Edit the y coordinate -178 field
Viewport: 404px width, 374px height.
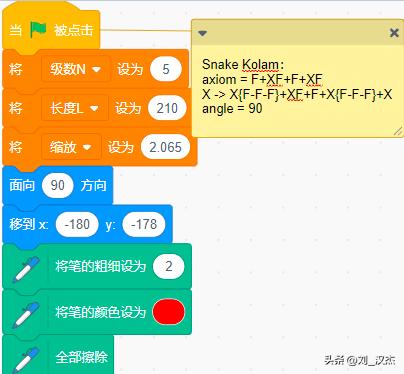[144, 224]
